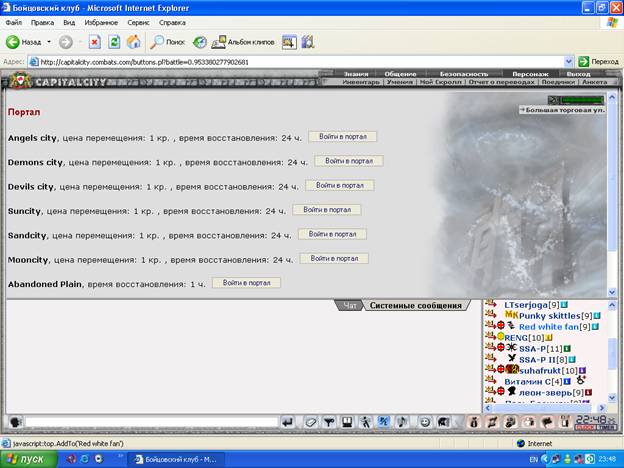The height and width of the screenshot is (468, 624).
Task: Open the Сервис menu
Action: point(138,23)
